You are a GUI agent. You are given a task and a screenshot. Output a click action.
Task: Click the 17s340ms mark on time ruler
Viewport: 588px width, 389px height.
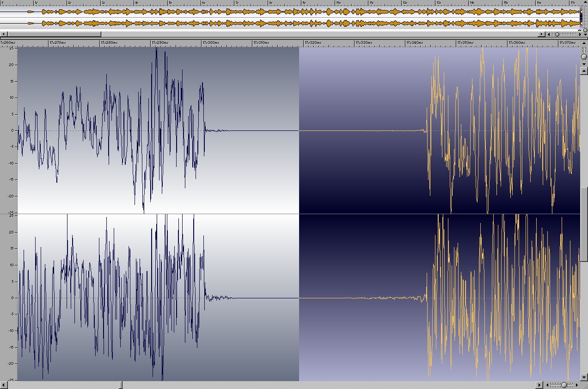click(x=406, y=43)
